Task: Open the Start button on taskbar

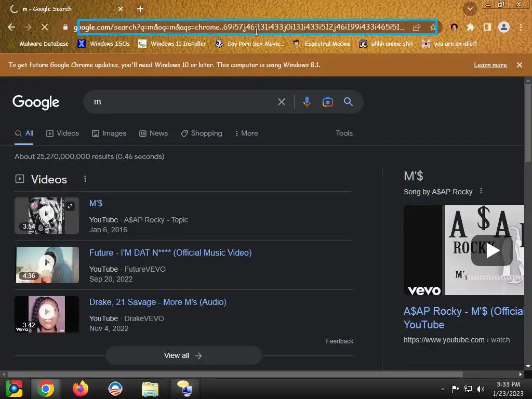Action: 14,389
